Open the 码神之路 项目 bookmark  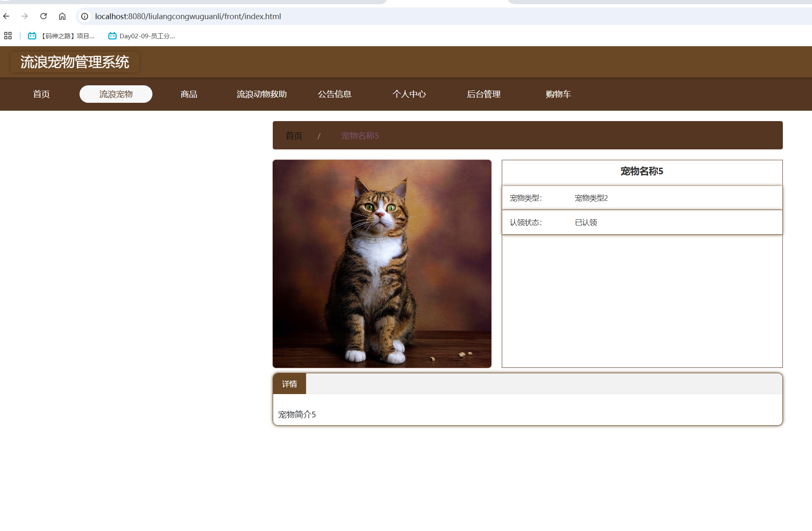click(61, 36)
